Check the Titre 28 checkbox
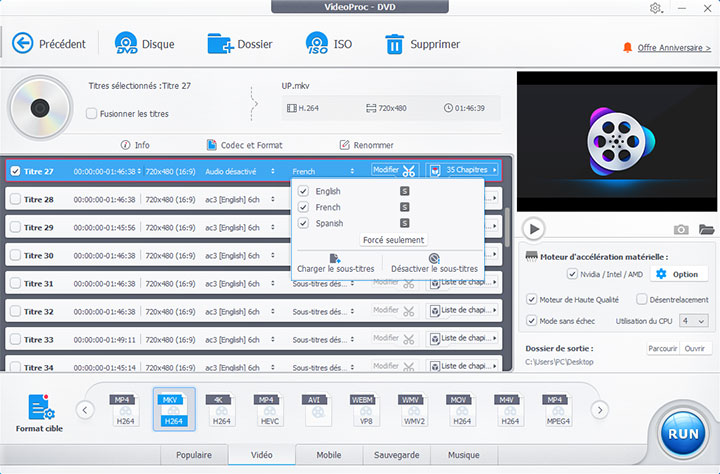720x474 pixels. click(x=16, y=199)
